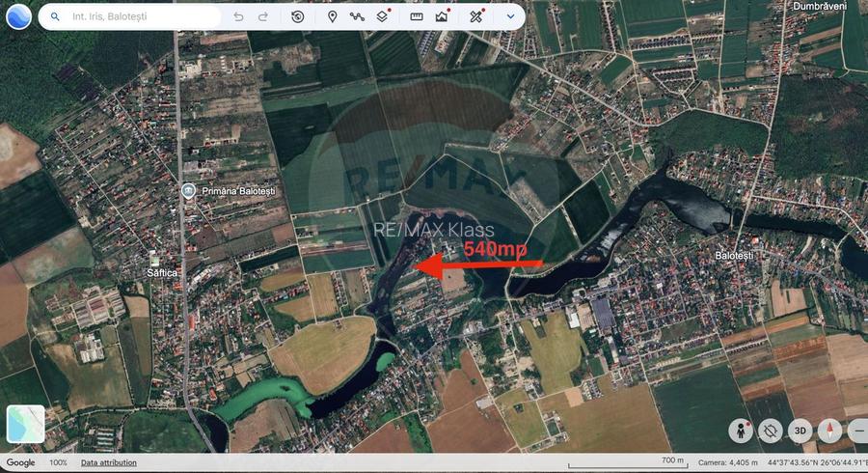Draw a path or polygon
868x473 pixels.
click(x=357, y=17)
